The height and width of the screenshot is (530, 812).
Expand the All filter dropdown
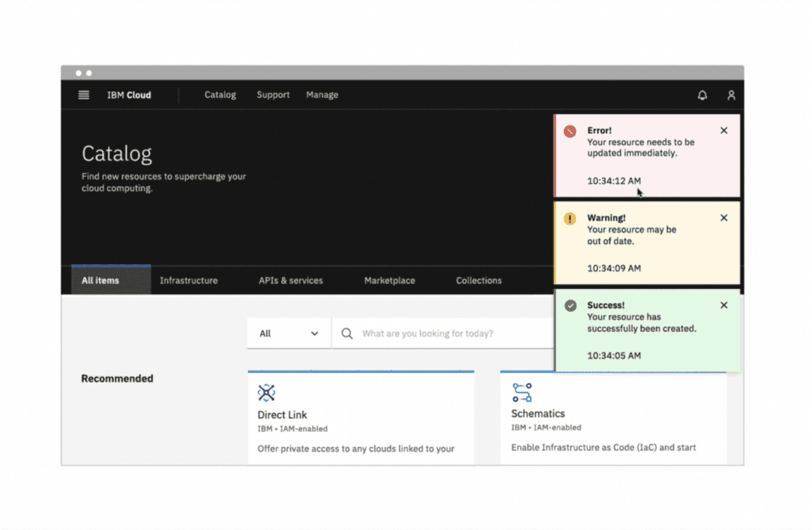click(x=289, y=333)
